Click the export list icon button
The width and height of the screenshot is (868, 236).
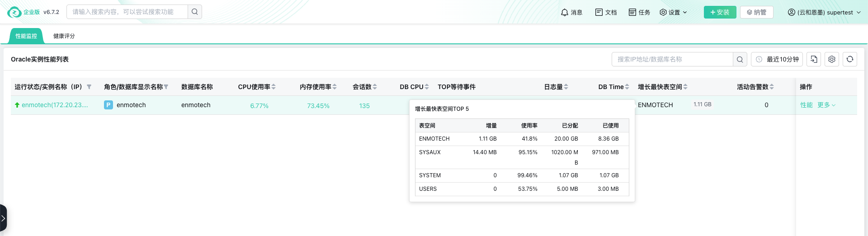[814, 59]
